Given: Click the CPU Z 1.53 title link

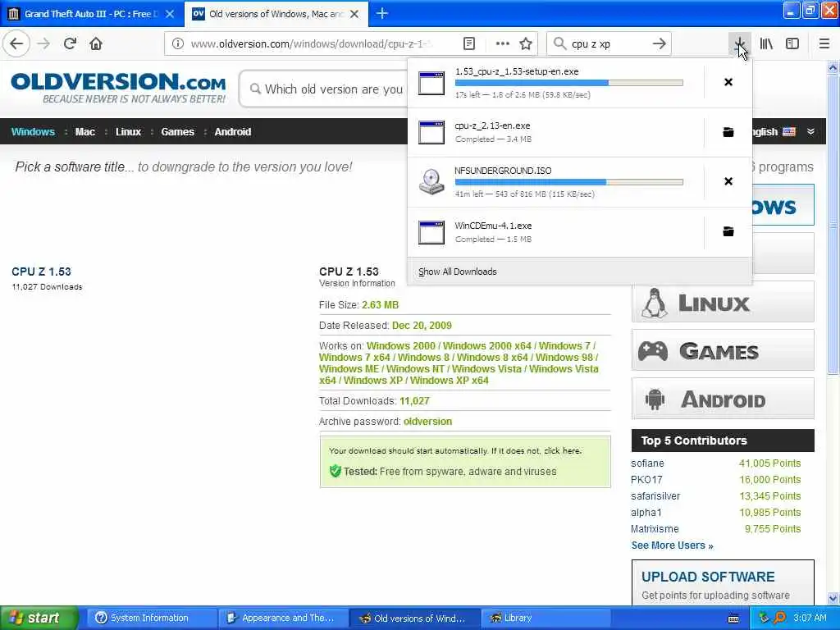Looking at the screenshot, I should pos(41,272).
